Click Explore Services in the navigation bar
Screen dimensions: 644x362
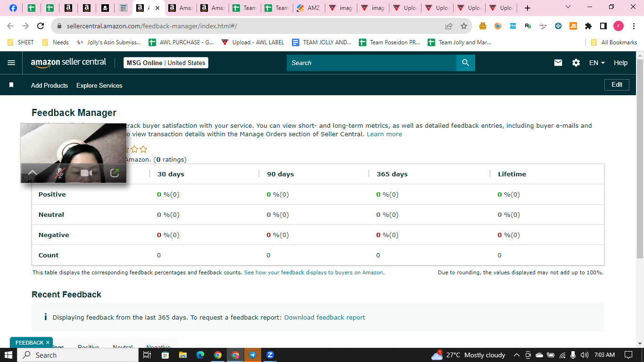pyautogui.click(x=99, y=85)
